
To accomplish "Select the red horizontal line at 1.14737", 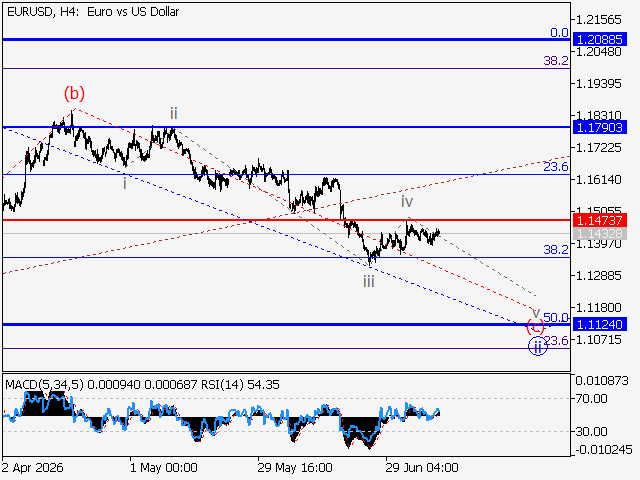I will pos(286,220).
